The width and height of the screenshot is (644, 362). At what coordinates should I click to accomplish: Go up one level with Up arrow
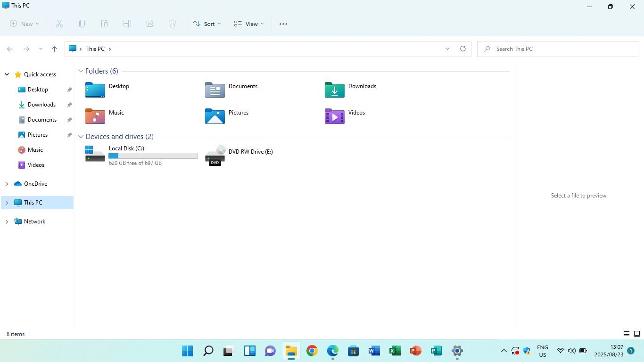tap(55, 49)
